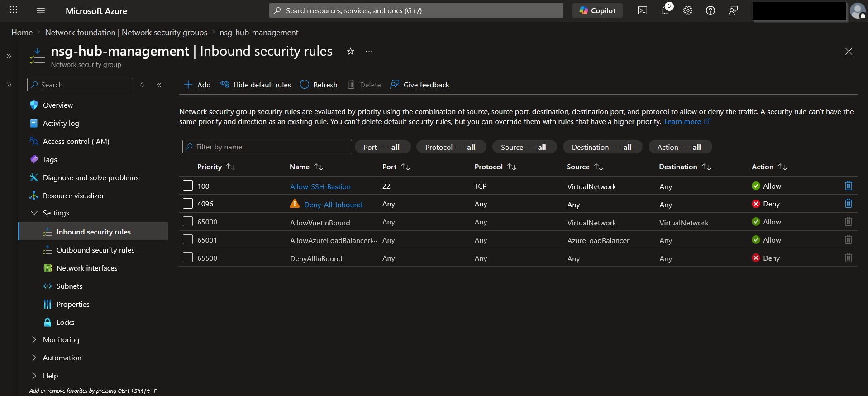The image size is (868, 396).
Task: Expand the upper left portal chevron
Action: click(x=9, y=56)
